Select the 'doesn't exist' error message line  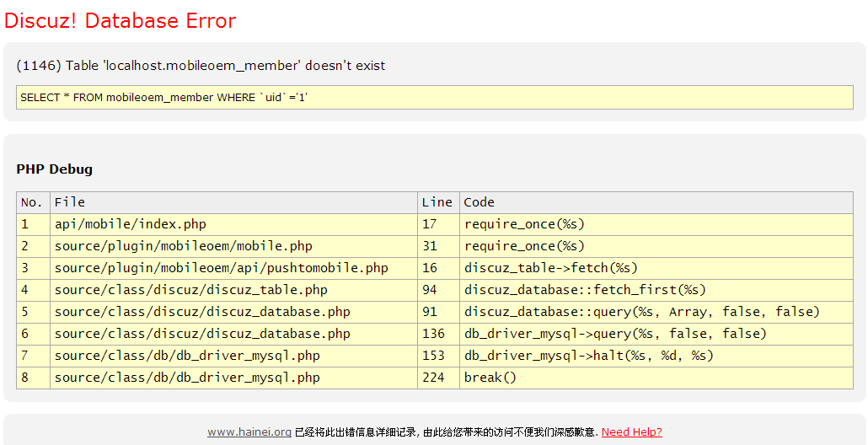click(x=201, y=66)
